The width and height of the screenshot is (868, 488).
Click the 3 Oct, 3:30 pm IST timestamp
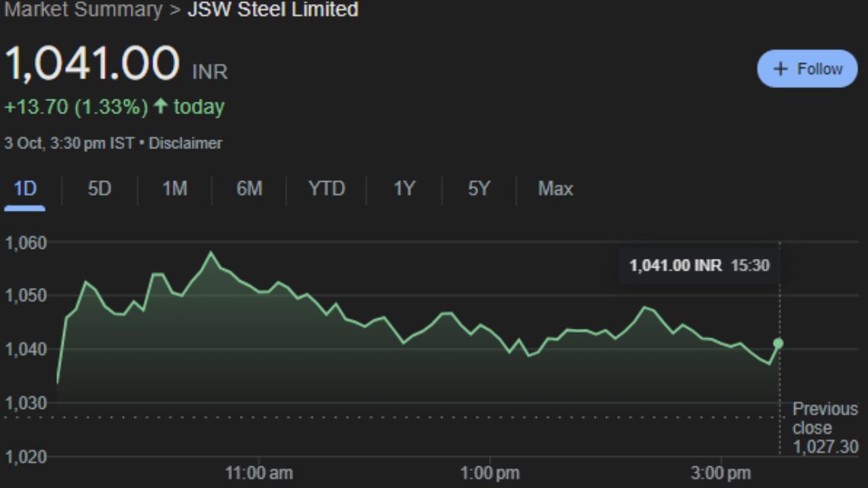(x=68, y=144)
